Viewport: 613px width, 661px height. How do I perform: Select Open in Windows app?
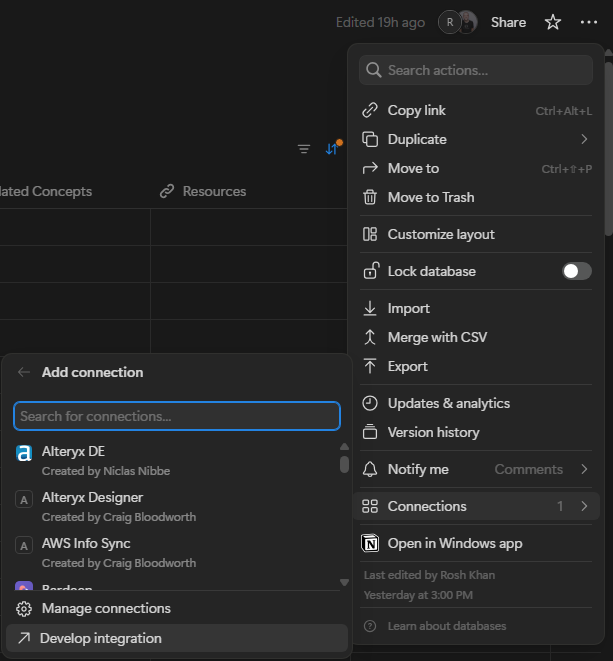tap(476, 543)
